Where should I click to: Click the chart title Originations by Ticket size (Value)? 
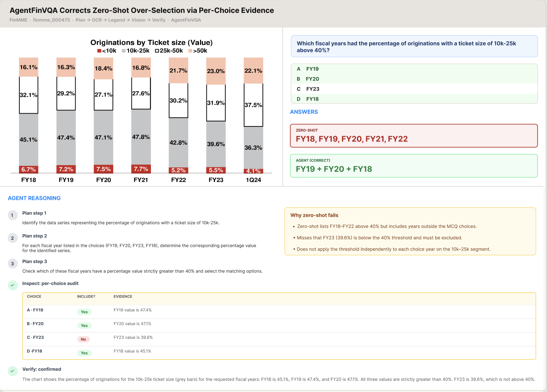pyautogui.click(x=151, y=43)
